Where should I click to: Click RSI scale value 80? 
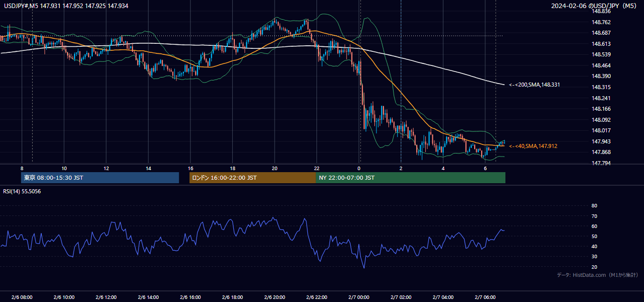(x=594, y=206)
